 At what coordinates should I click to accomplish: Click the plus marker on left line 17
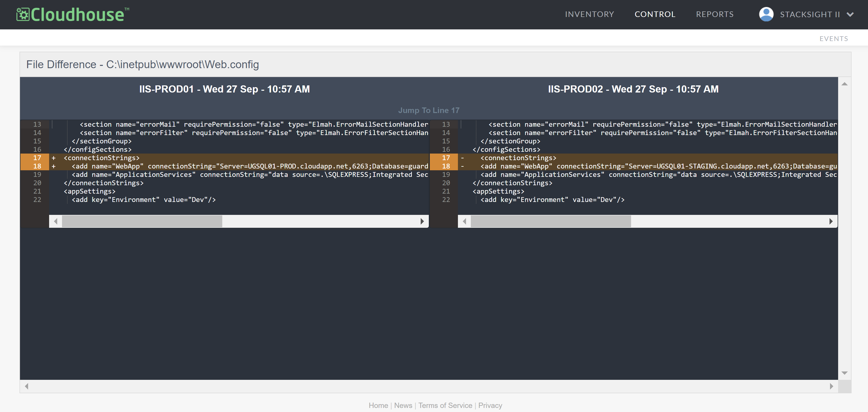click(54, 158)
